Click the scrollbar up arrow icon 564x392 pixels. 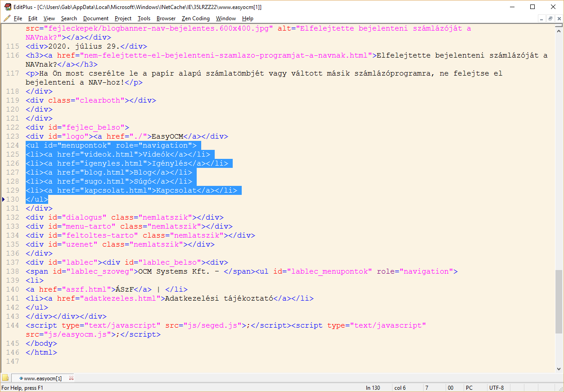[x=559, y=31]
